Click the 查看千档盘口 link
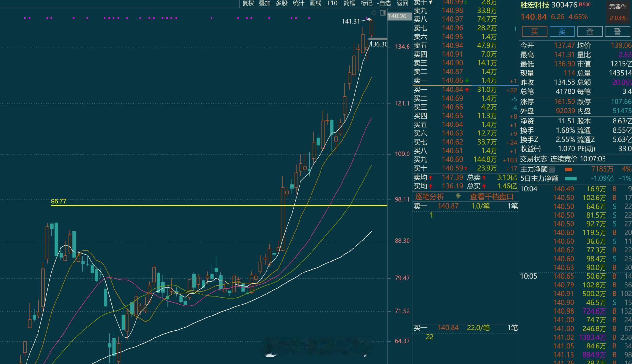 [x=491, y=197]
